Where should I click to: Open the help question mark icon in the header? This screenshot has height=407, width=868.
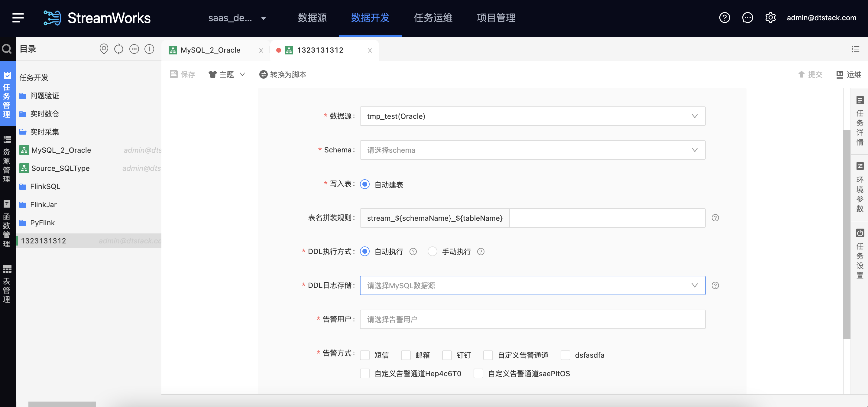pyautogui.click(x=724, y=18)
